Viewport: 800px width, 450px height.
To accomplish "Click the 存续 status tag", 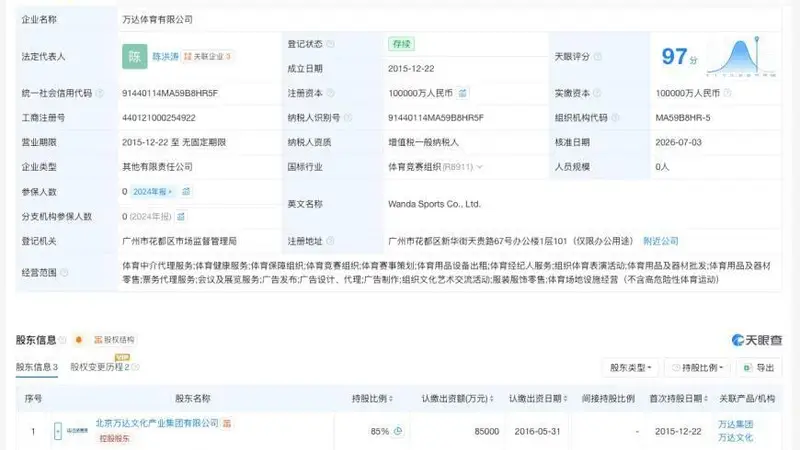I will (402, 44).
